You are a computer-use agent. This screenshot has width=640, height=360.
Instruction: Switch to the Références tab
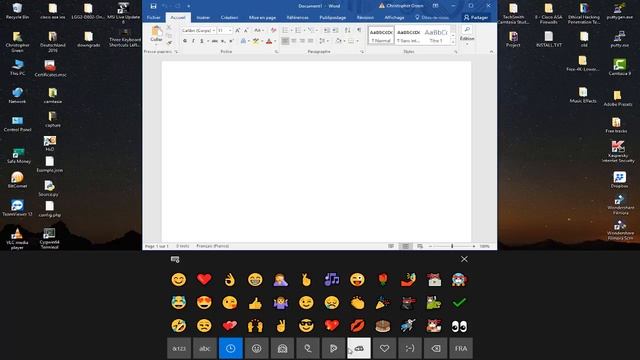pyautogui.click(x=298, y=18)
